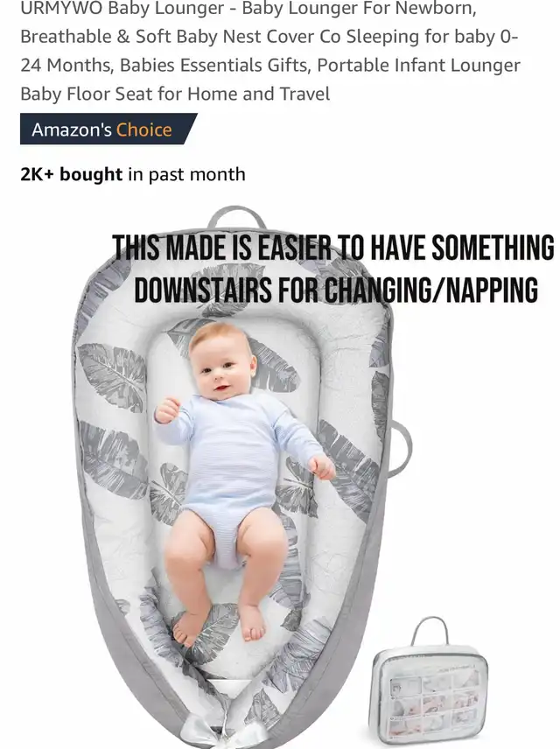Tap the 'Baby Floor Seat for Home and Travel' line

(175, 94)
